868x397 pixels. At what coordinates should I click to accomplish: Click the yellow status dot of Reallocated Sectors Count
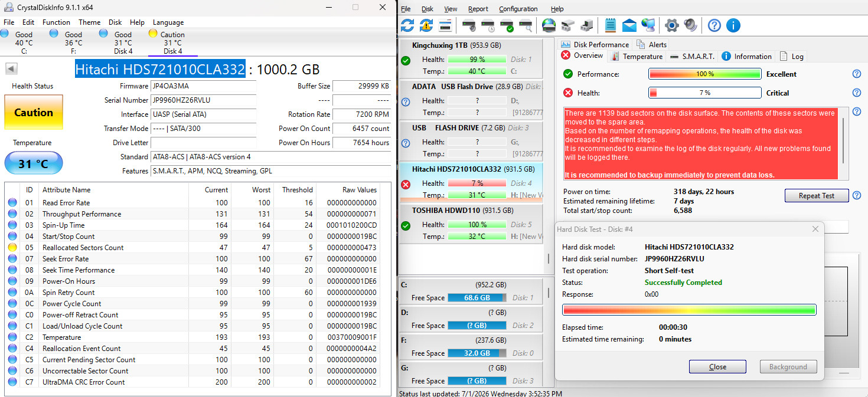12,248
